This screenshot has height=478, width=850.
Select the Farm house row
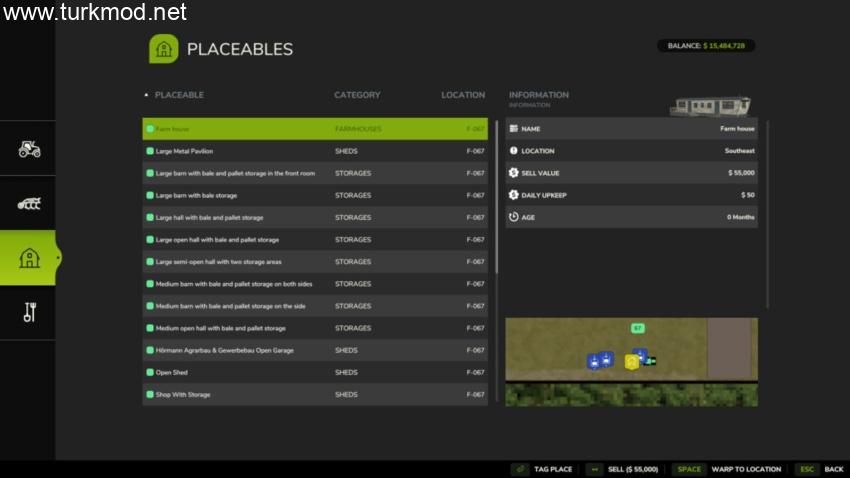coord(315,129)
